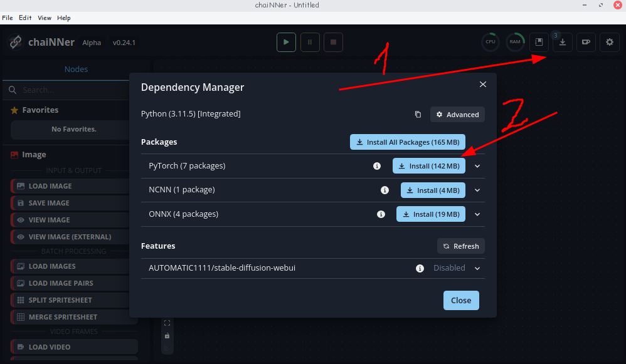
Task: Open the Dependency Manager download icon
Action: coord(563,42)
